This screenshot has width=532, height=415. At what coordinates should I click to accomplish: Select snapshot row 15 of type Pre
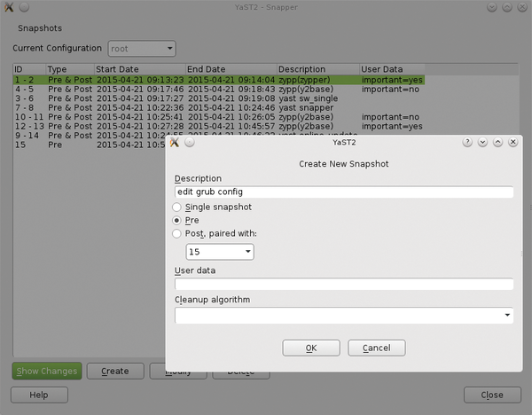point(90,145)
